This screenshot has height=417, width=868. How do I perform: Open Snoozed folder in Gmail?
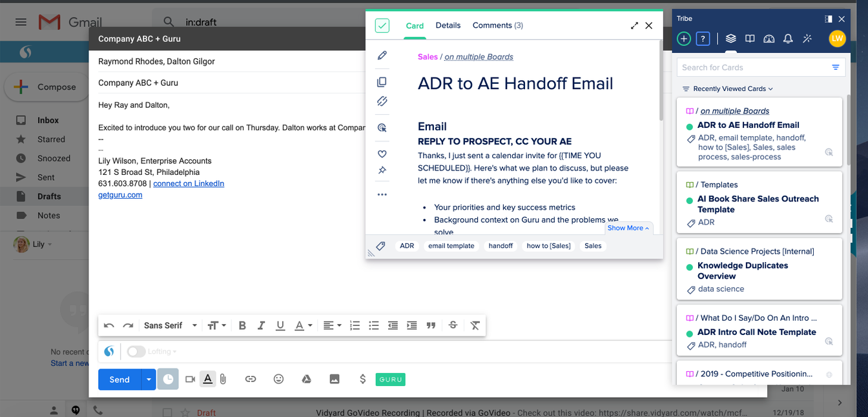pos(54,158)
